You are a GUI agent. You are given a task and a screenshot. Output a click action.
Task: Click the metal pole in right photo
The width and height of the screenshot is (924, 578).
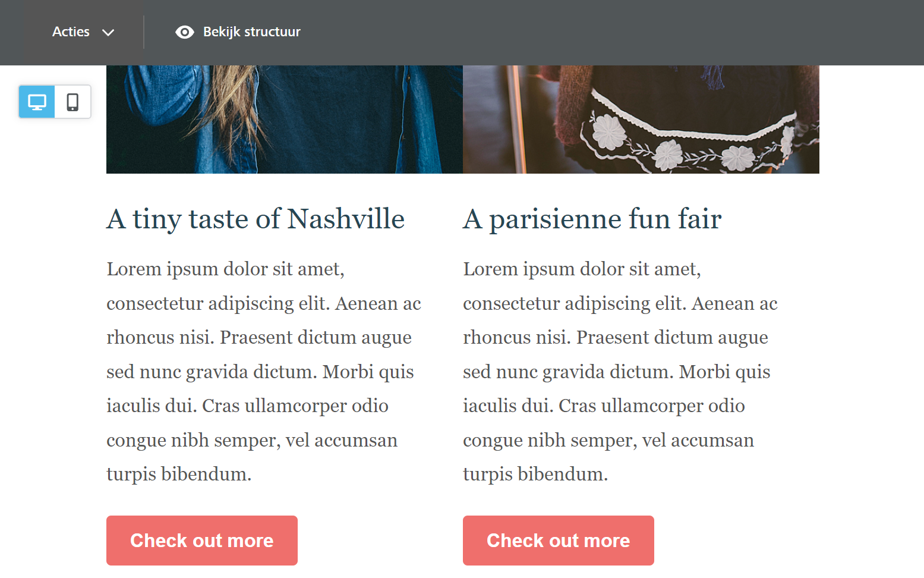(517, 119)
